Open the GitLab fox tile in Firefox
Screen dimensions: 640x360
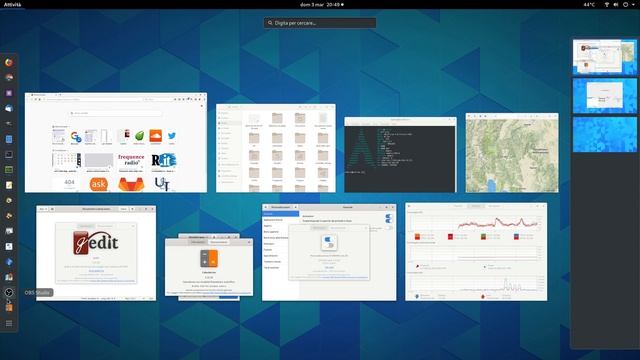pyautogui.click(x=131, y=184)
